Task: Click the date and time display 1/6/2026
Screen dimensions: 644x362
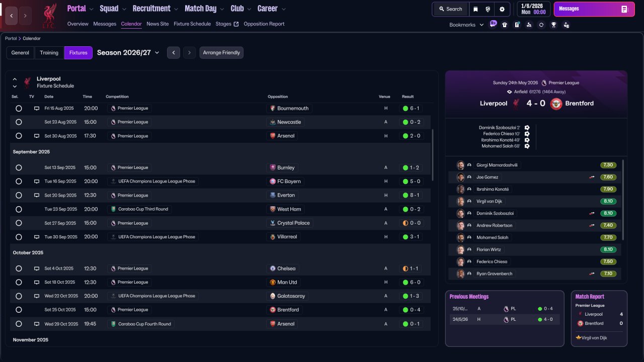Action: click(x=533, y=9)
